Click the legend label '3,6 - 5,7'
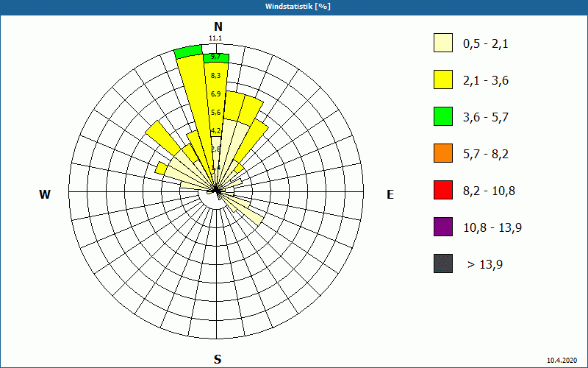The image size is (588, 368). click(x=486, y=118)
